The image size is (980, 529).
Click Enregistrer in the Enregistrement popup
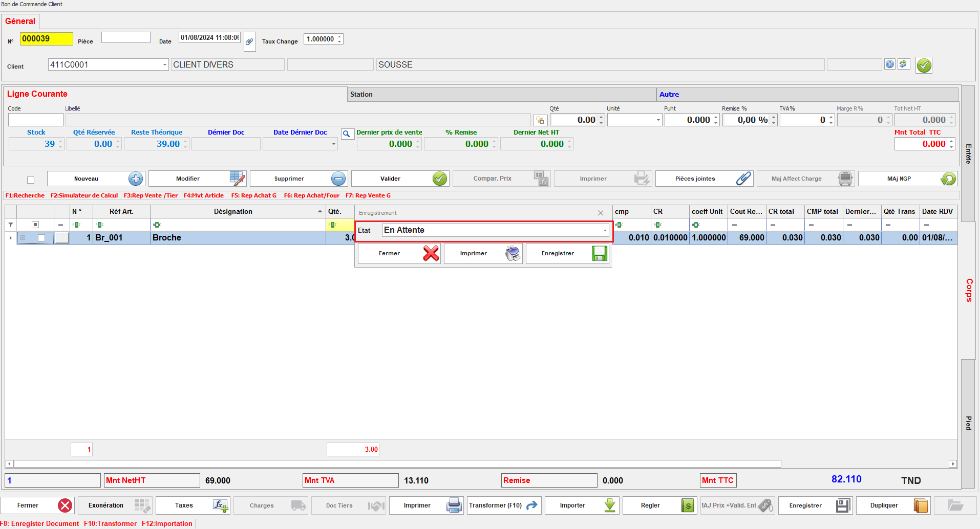(x=568, y=253)
